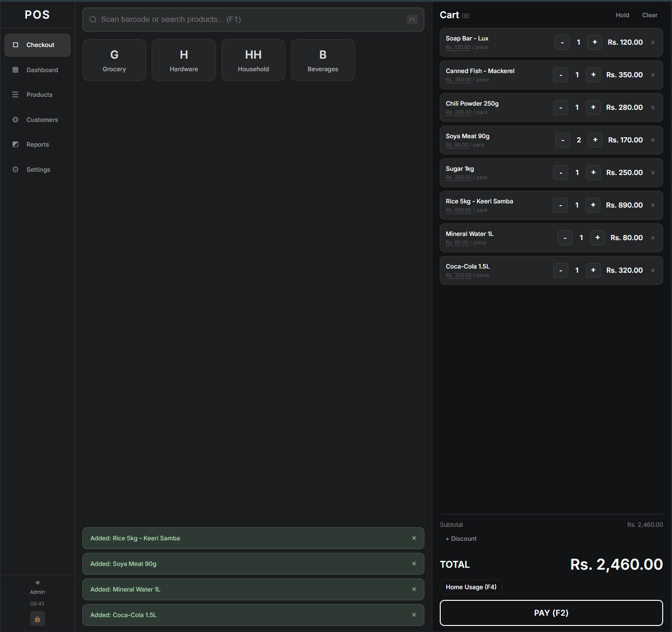This screenshot has width=672, height=632.
Task: Open the Grocery category
Action: [114, 60]
